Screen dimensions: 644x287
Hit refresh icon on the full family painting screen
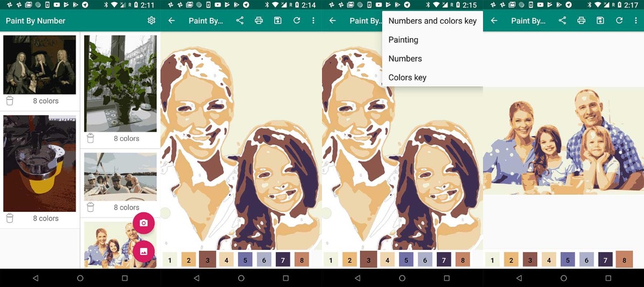[619, 20]
